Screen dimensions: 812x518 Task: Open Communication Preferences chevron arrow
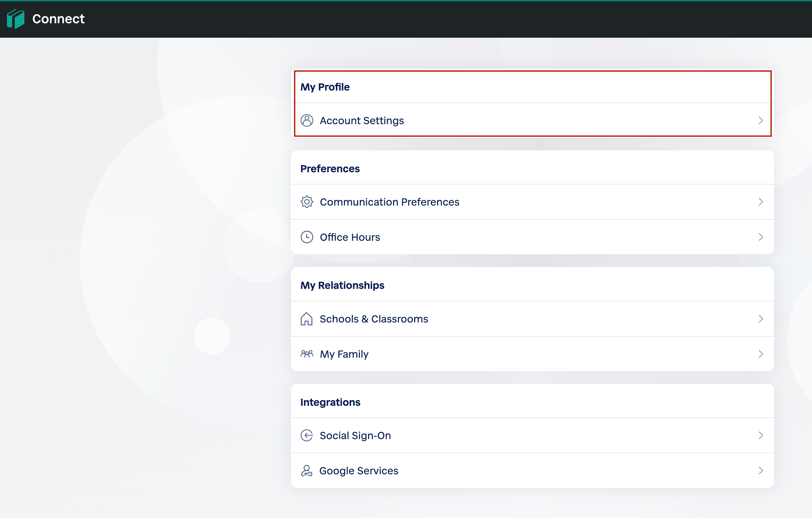(x=760, y=202)
